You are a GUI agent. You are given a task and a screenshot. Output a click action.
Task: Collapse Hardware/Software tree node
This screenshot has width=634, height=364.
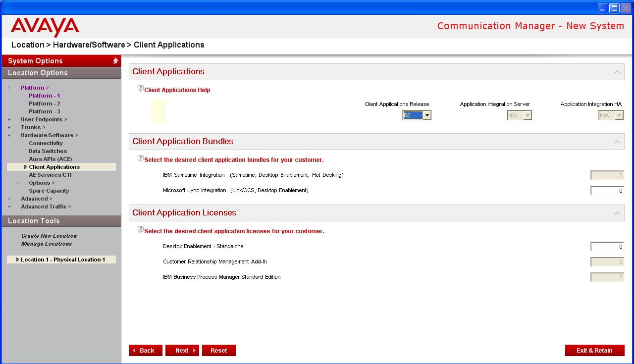[9, 135]
